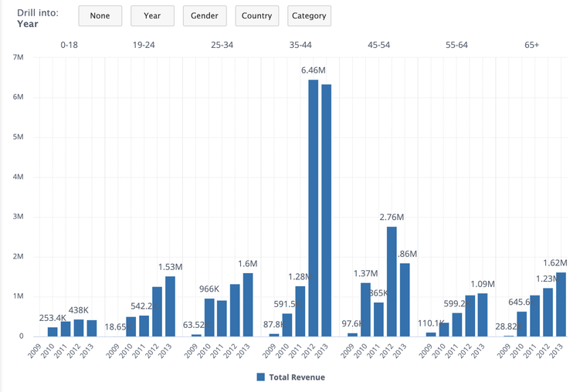Click the tallest 6.46M bar in 35-44

(x=314, y=208)
